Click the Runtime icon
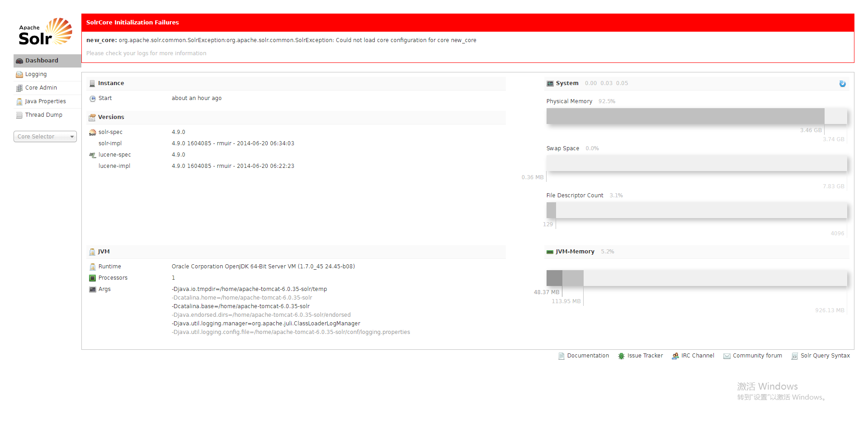 click(x=93, y=267)
